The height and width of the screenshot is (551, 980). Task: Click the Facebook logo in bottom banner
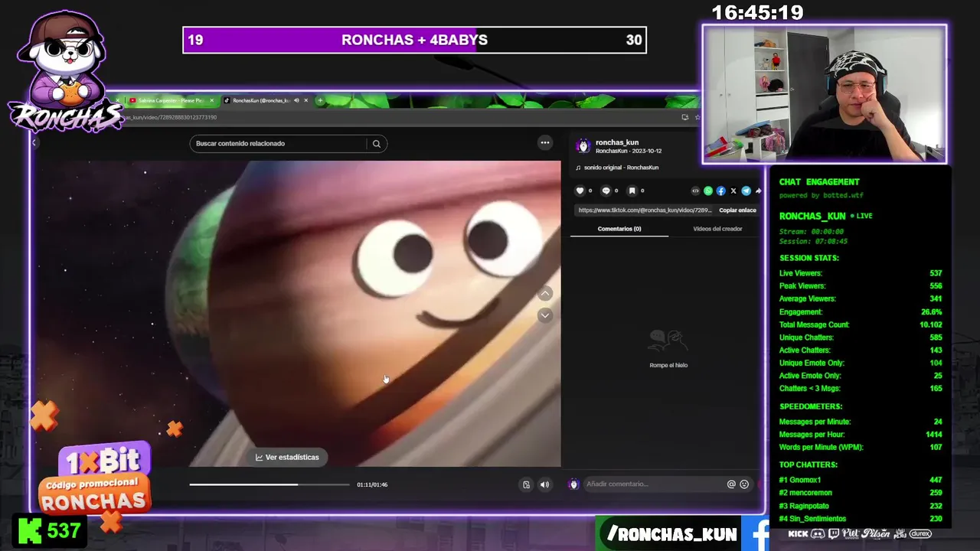[756, 533]
